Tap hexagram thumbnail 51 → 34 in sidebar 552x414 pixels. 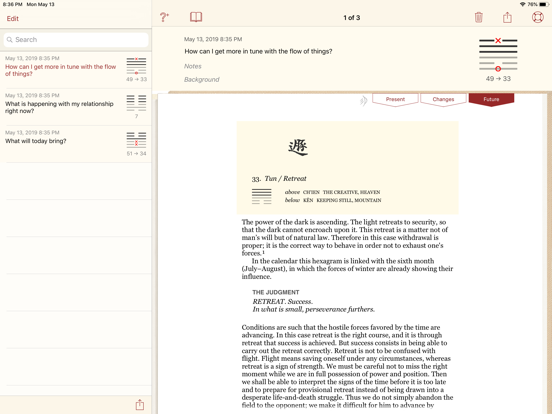[136, 140]
